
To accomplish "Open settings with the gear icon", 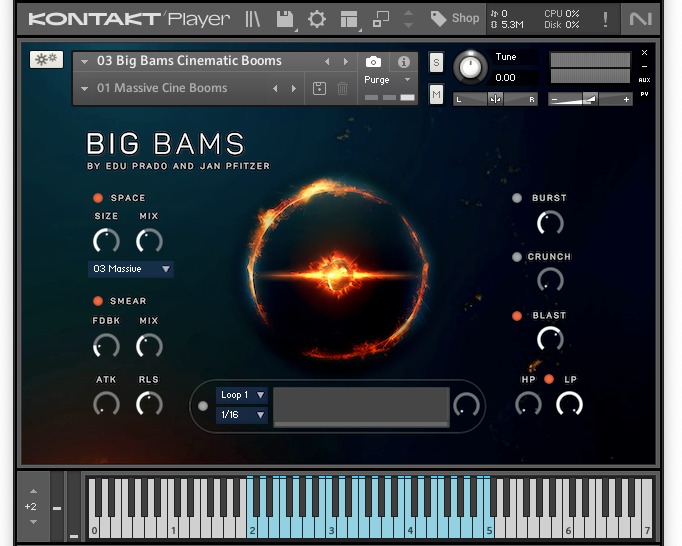I will [x=317, y=18].
